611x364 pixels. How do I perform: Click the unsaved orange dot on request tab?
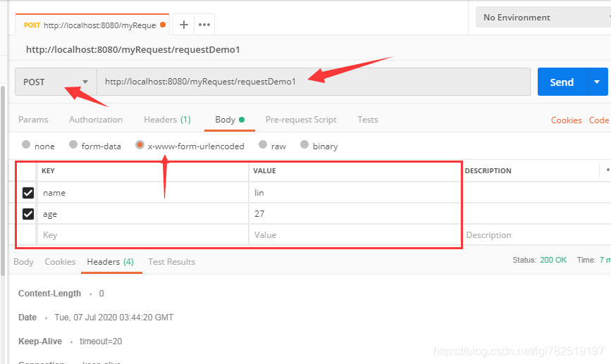coord(163,25)
